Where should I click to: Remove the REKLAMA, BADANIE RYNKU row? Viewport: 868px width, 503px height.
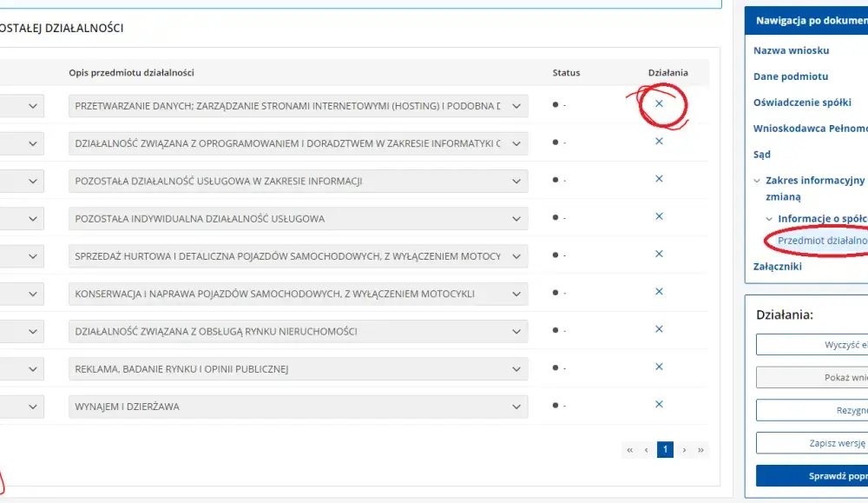click(659, 367)
